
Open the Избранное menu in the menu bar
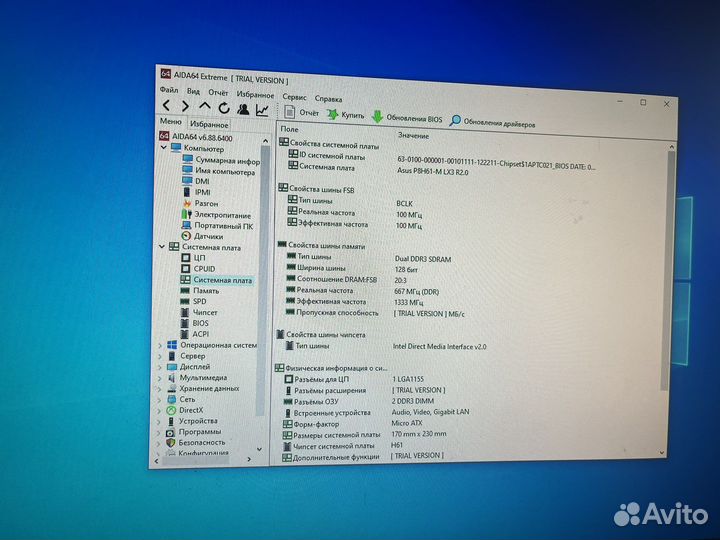255,95
